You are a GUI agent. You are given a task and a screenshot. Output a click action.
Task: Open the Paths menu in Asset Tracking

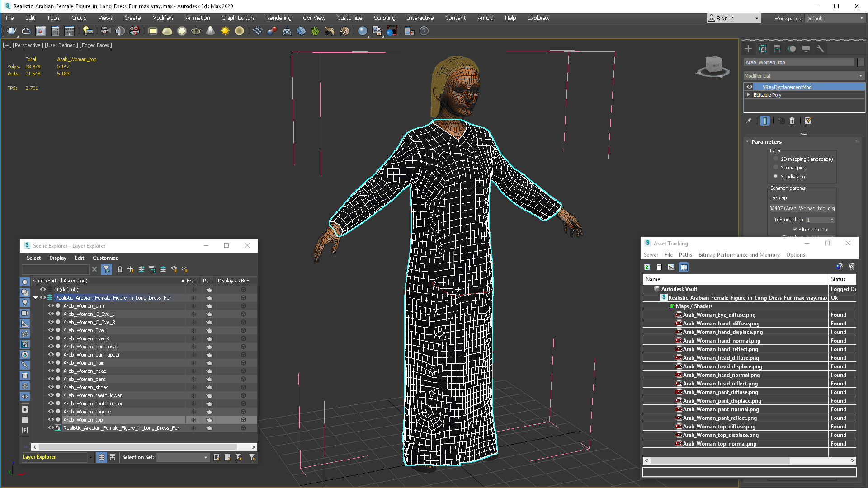[x=685, y=255]
